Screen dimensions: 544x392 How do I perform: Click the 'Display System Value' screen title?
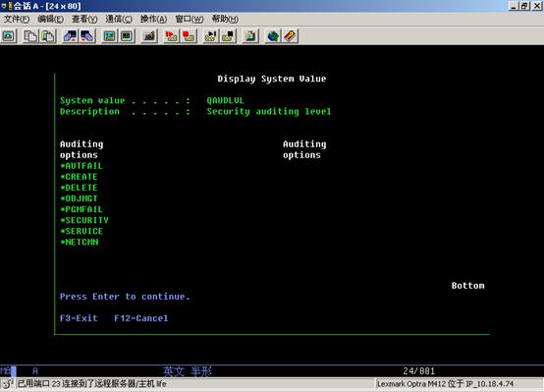(x=272, y=79)
